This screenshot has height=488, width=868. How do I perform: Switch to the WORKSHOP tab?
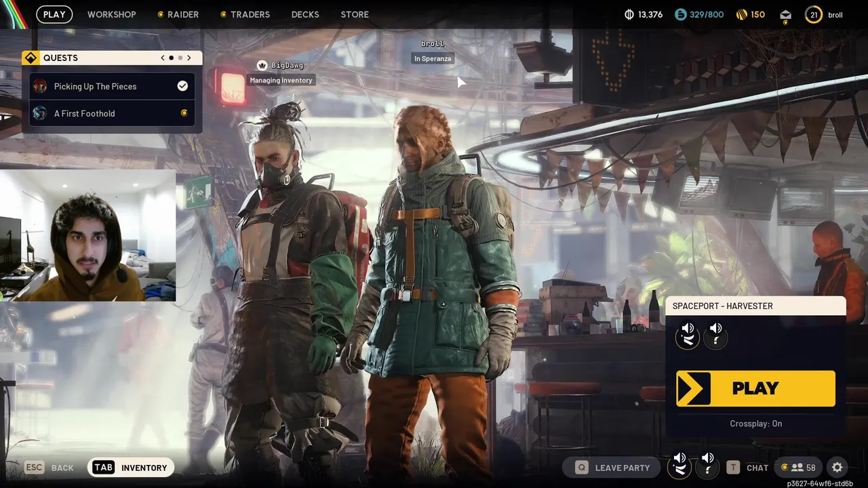111,14
